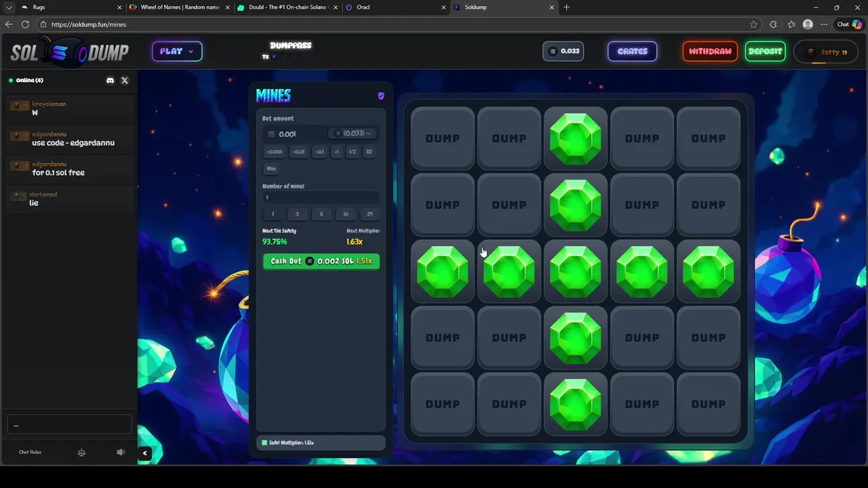Click the browser address bar URL

click(x=89, y=24)
